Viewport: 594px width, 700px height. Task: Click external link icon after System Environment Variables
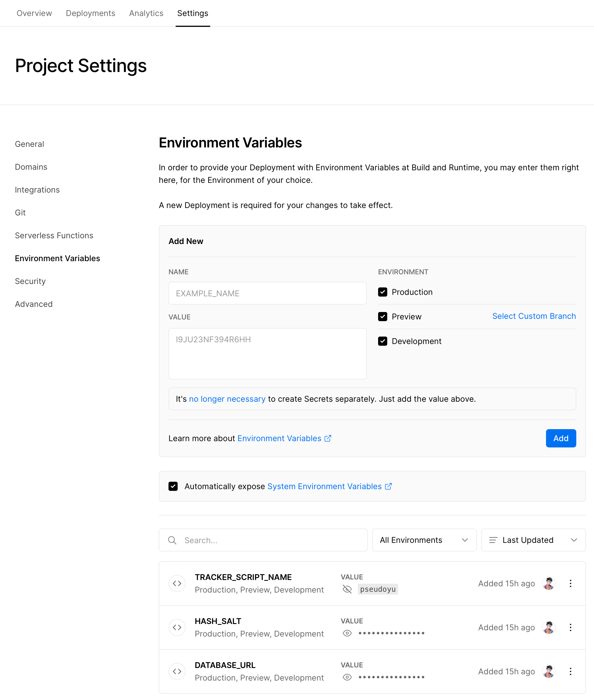[388, 487]
